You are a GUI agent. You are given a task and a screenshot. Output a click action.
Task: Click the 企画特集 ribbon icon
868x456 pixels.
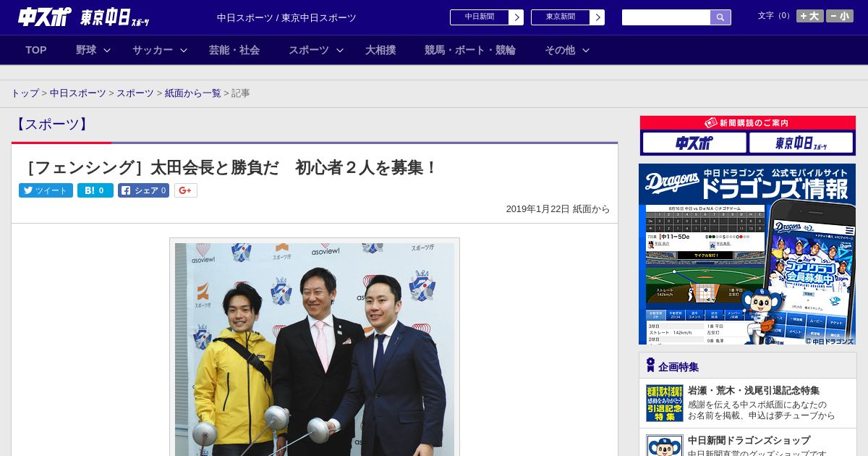tap(650, 366)
